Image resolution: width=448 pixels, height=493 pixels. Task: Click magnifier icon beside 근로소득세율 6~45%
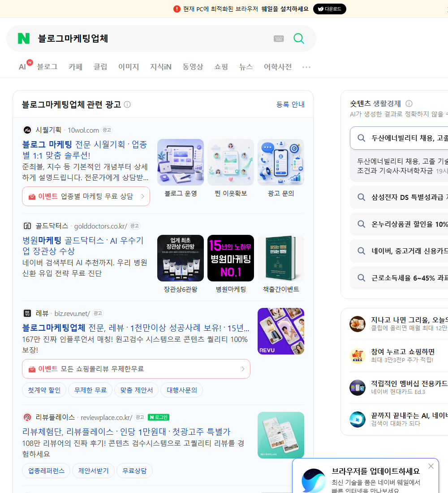[362, 278]
